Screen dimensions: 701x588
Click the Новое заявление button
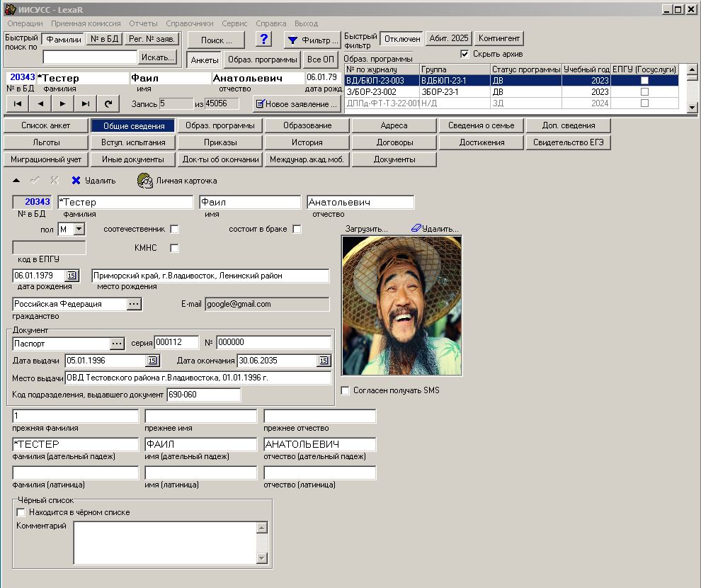[x=297, y=104]
